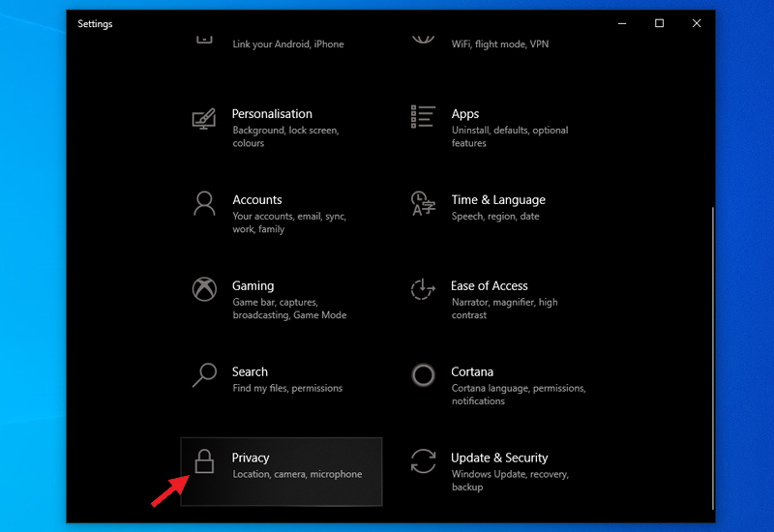Open the Gaming Xbox logo icon
This screenshot has height=532, width=774.
point(204,289)
